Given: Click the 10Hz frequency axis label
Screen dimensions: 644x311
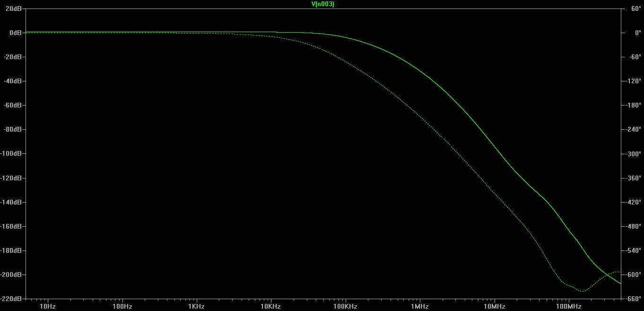Looking at the screenshot, I should pyautogui.click(x=48, y=307).
